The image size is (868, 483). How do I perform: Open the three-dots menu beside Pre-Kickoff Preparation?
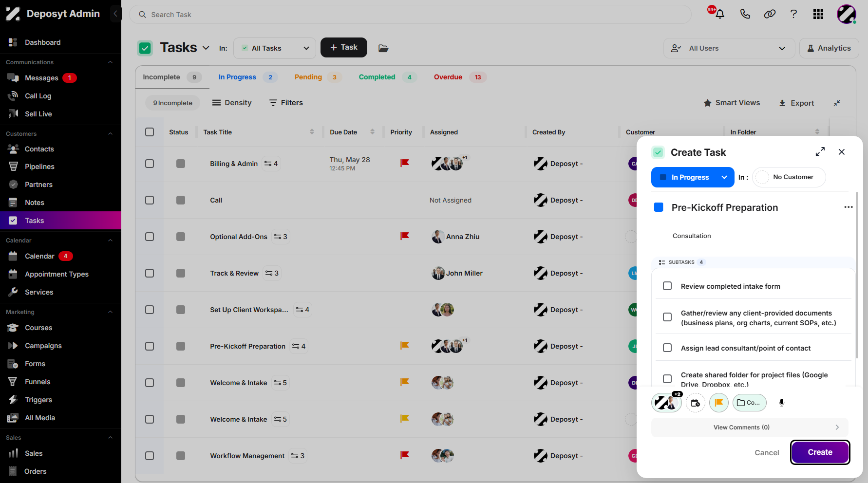click(849, 207)
